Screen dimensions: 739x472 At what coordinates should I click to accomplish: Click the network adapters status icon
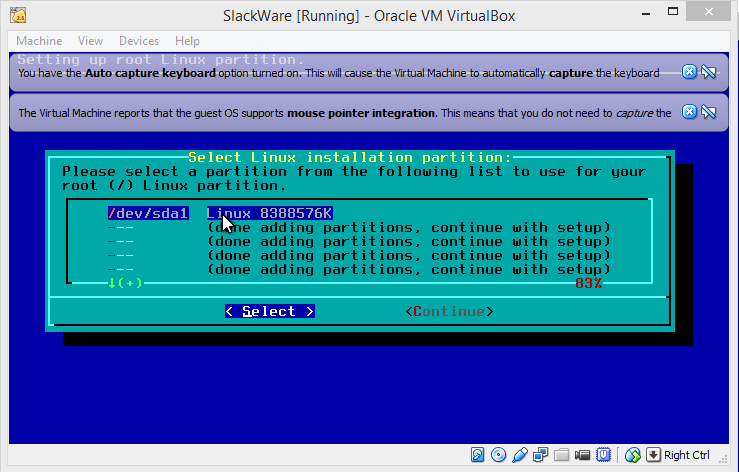point(541,455)
